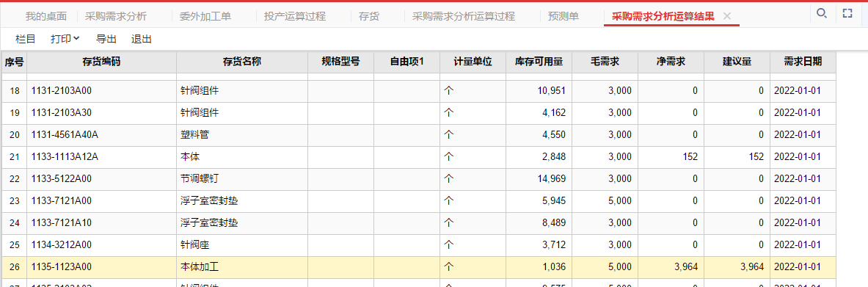The image size is (868, 287).
Task: Select code 1133-7121A10
Action: click(101, 222)
